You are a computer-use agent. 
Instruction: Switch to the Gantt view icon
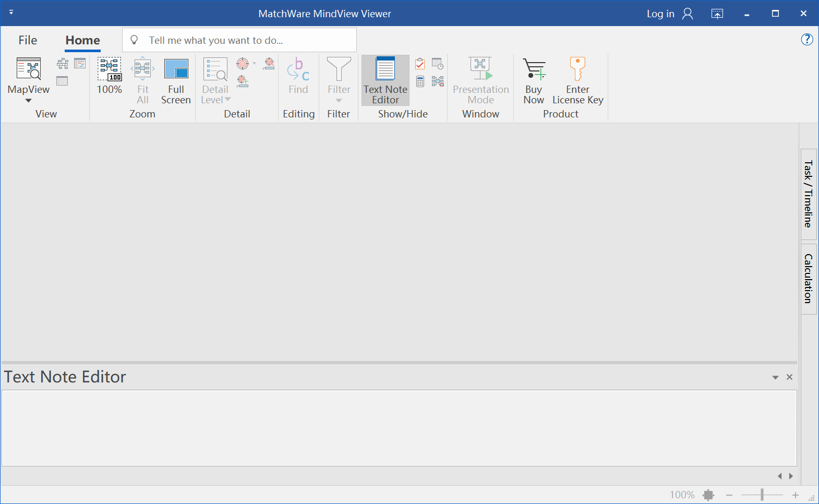click(80, 64)
